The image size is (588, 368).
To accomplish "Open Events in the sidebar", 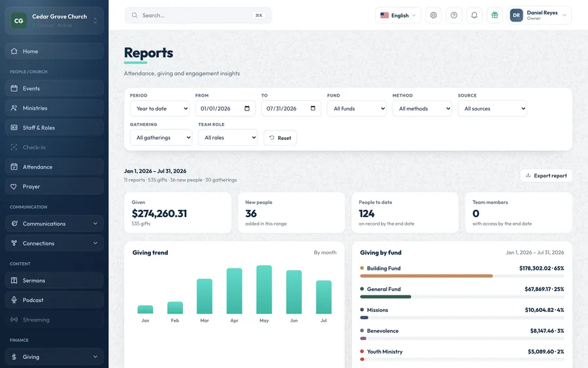I will (54, 88).
